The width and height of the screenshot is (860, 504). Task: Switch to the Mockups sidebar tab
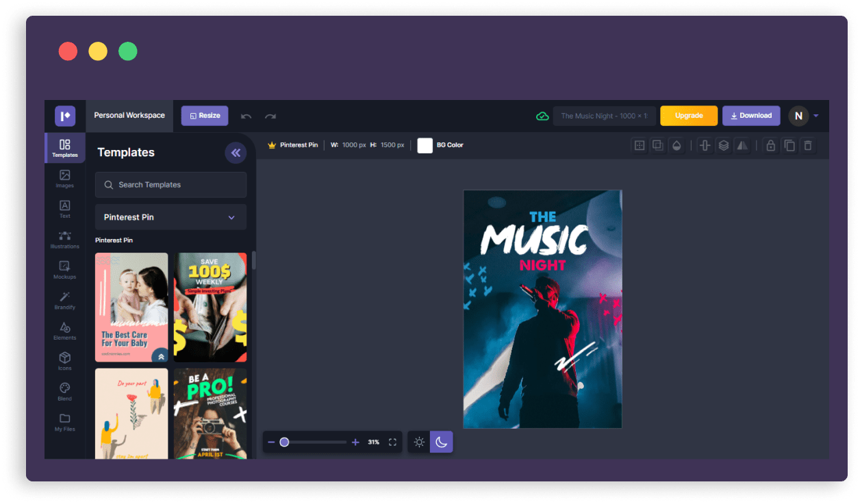pyautogui.click(x=65, y=270)
